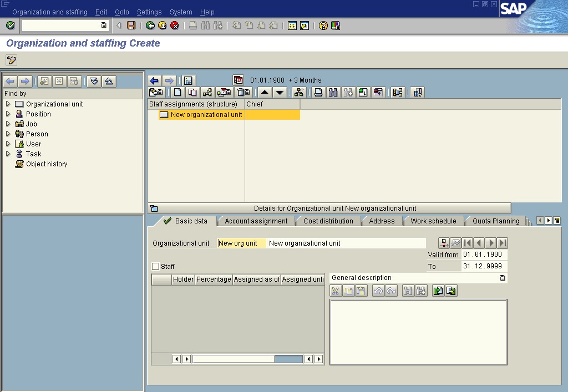568x392 pixels.
Task: Open the General description dropdown selector
Action: (504, 277)
